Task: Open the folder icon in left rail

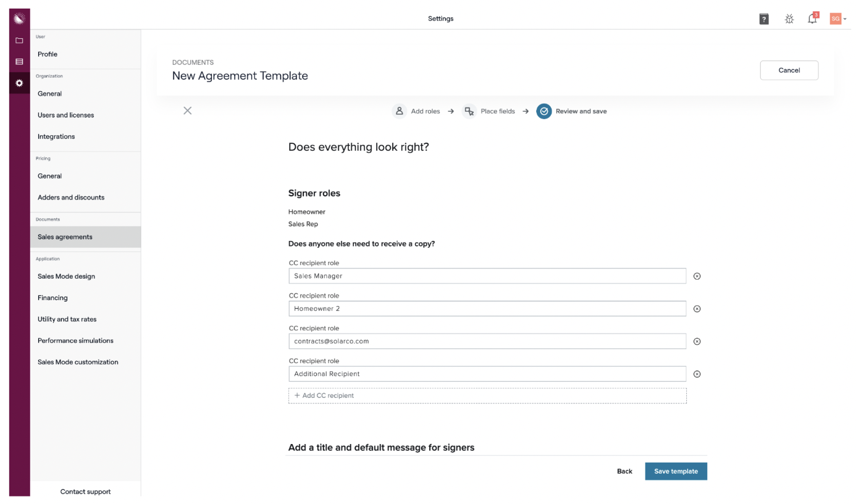Action: pyautogui.click(x=19, y=41)
